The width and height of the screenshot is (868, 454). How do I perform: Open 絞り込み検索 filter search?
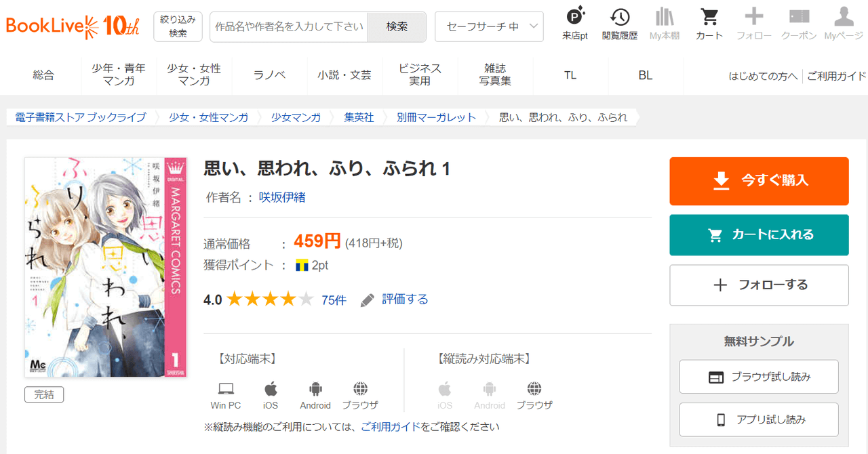point(178,26)
